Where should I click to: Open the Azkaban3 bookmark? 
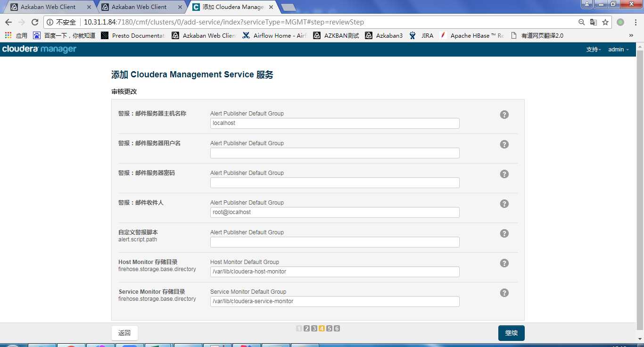pos(384,35)
